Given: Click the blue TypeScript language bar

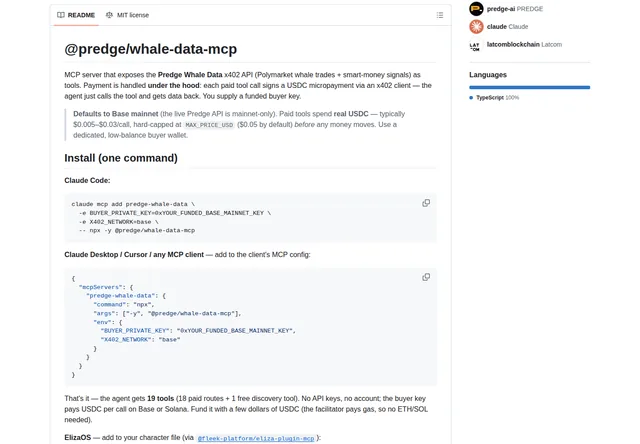Looking at the screenshot, I should [x=529, y=87].
